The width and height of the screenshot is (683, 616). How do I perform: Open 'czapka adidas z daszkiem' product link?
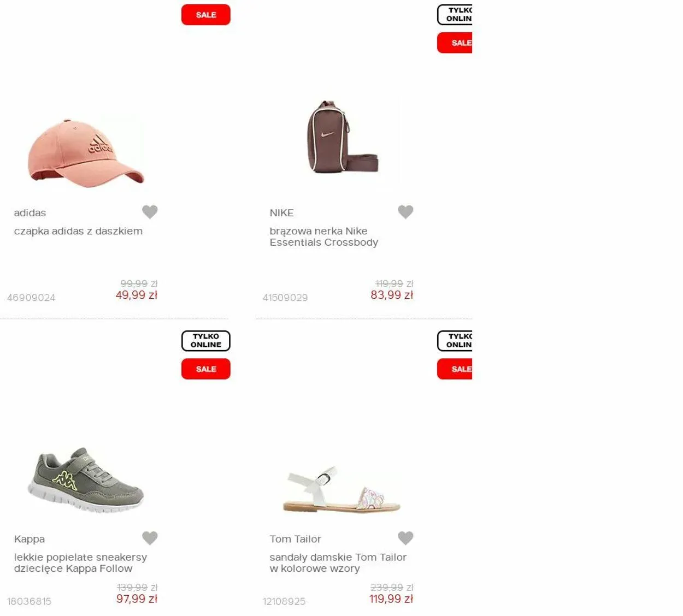[x=78, y=231]
